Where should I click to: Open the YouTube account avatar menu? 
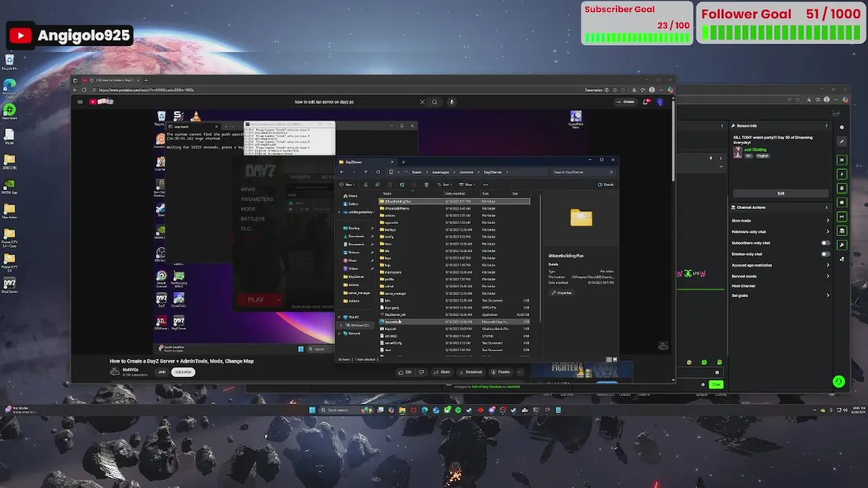660,102
